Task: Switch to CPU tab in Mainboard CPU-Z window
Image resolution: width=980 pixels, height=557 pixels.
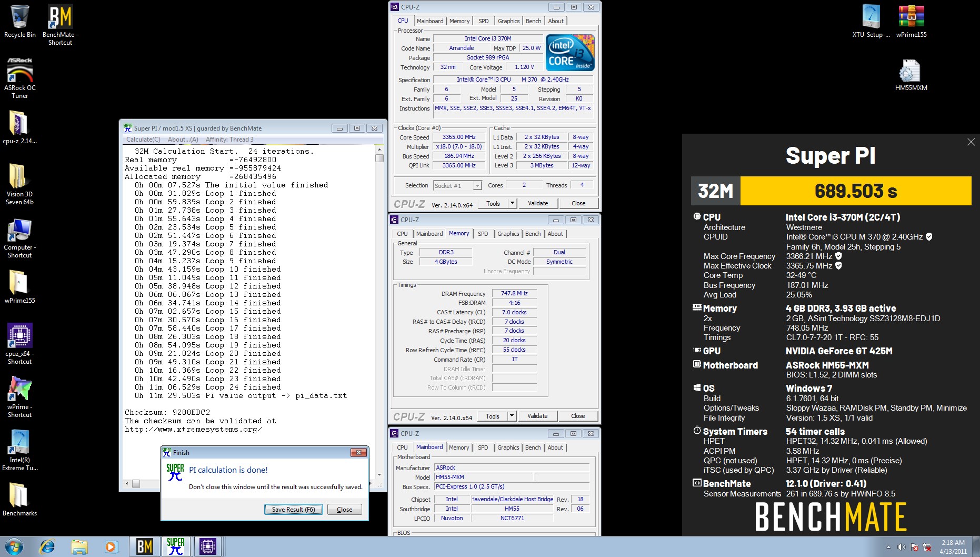Action: tap(402, 447)
